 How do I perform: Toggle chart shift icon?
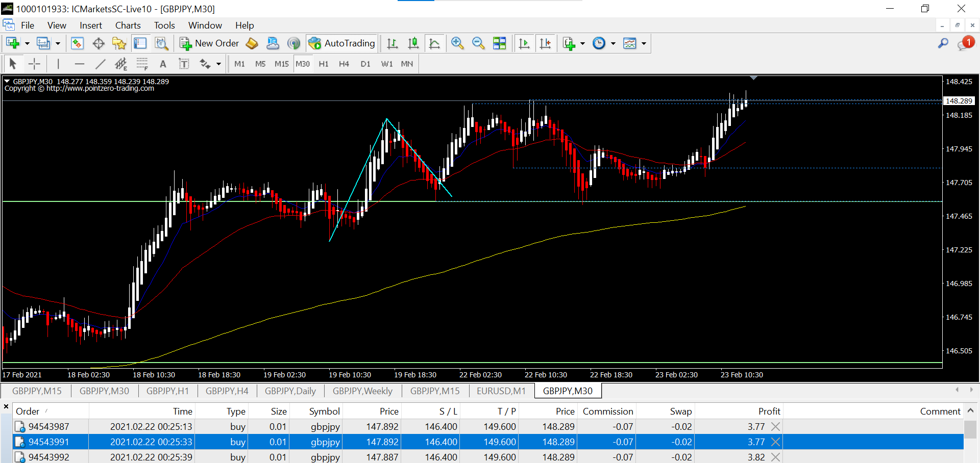tap(545, 43)
